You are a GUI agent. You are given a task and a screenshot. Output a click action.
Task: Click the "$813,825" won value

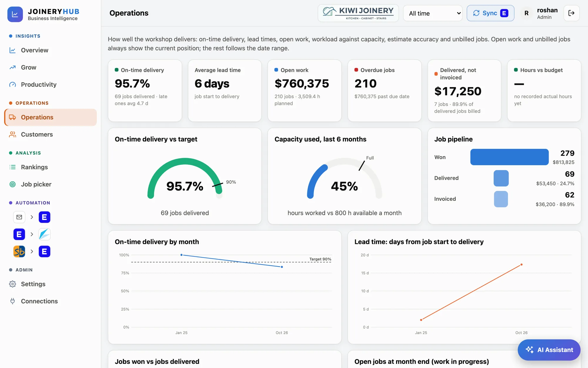pyautogui.click(x=563, y=162)
